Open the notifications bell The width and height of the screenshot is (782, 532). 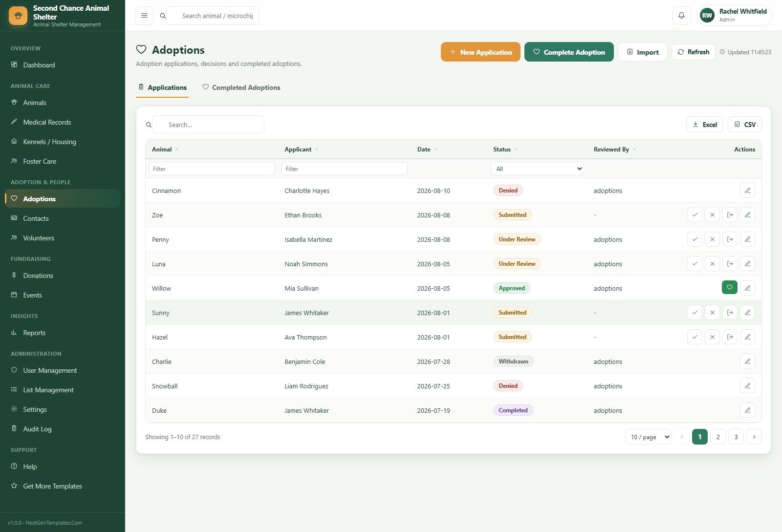pyautogui.click(x=682, y=16)
